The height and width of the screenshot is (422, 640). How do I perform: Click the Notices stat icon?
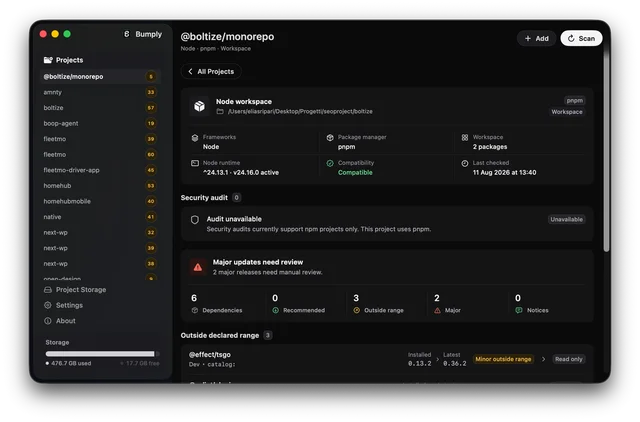[x=518, y=311]
